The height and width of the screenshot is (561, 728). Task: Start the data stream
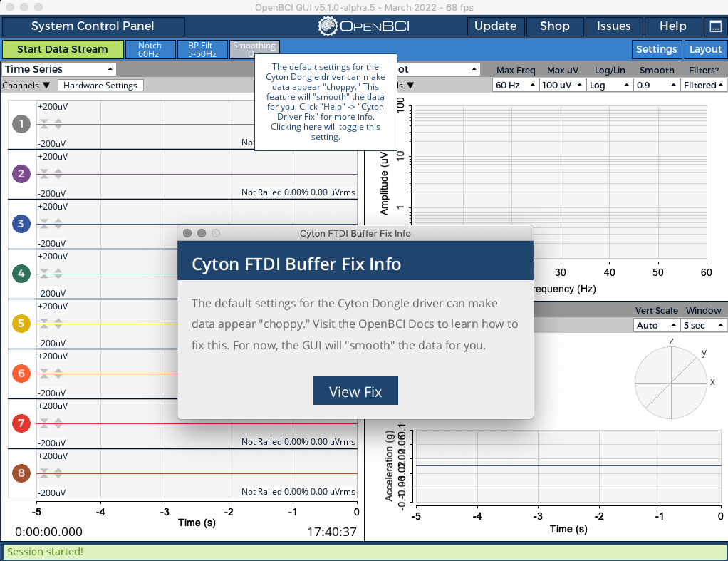(x=63, y=49)
